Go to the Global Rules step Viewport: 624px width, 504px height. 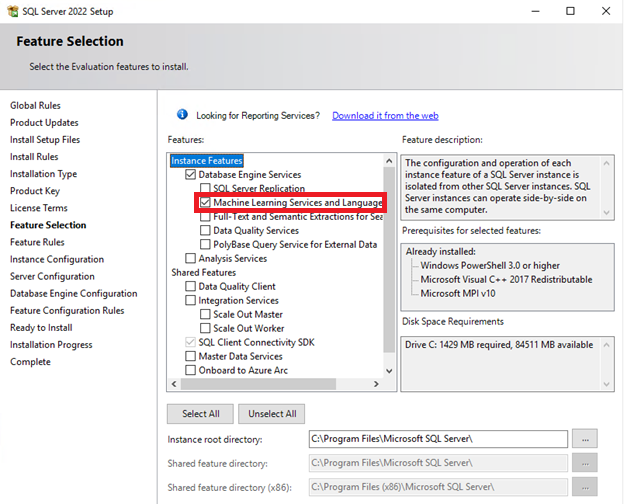tap(35, 105)
